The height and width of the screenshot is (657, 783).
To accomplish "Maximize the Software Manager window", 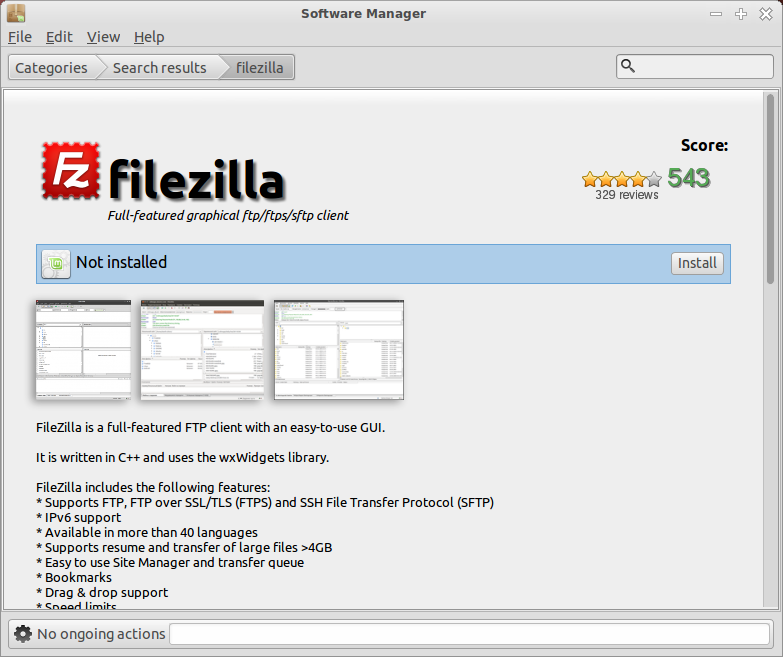I will pos(741,14).
